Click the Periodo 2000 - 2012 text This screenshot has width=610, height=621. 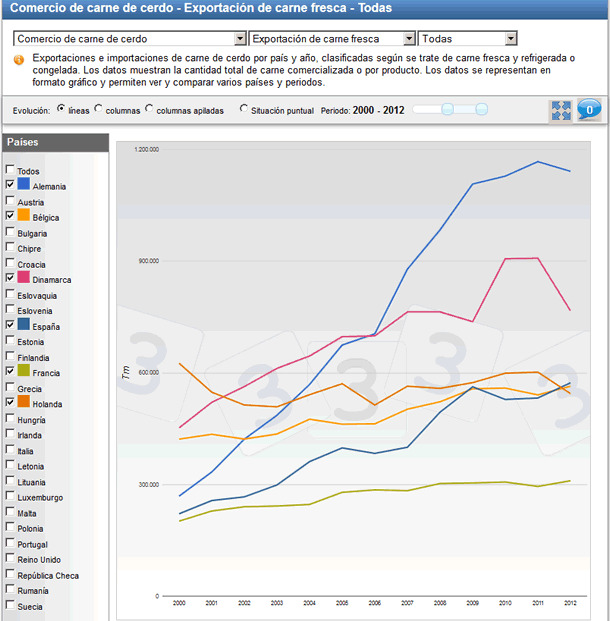pos(362,110)
